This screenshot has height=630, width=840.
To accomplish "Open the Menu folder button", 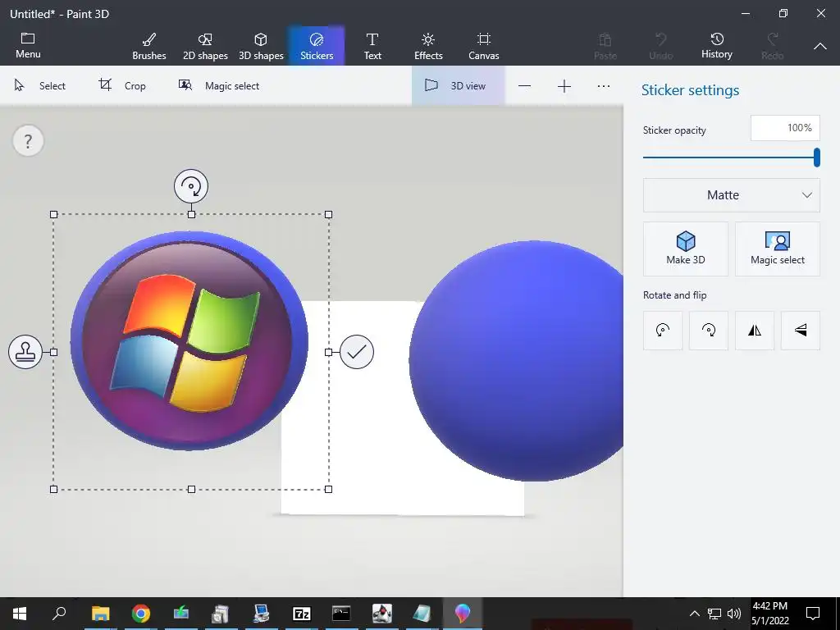I will [28, 46].
